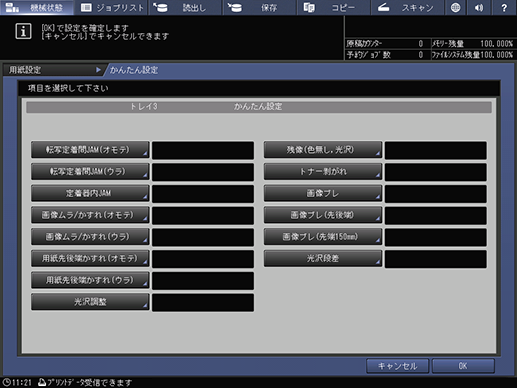Click value field next to 画像ブレ(先後端)
This screenshot has width=517, height=388.
436,215
